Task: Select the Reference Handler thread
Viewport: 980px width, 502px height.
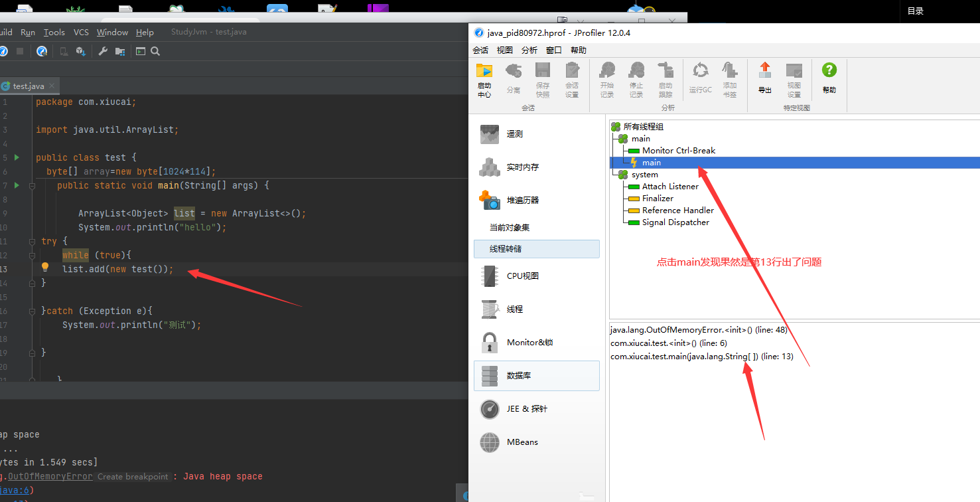Action: (678, 210)
